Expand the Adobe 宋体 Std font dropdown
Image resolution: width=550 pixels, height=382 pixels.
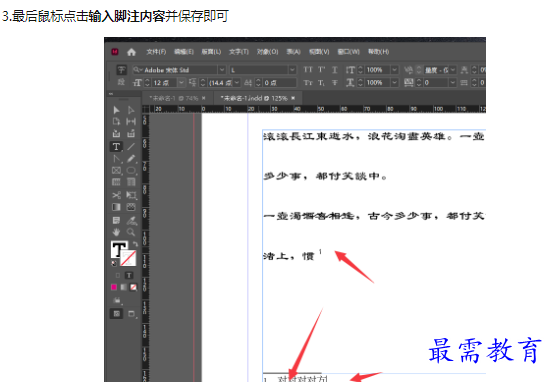tap(222, 70)
